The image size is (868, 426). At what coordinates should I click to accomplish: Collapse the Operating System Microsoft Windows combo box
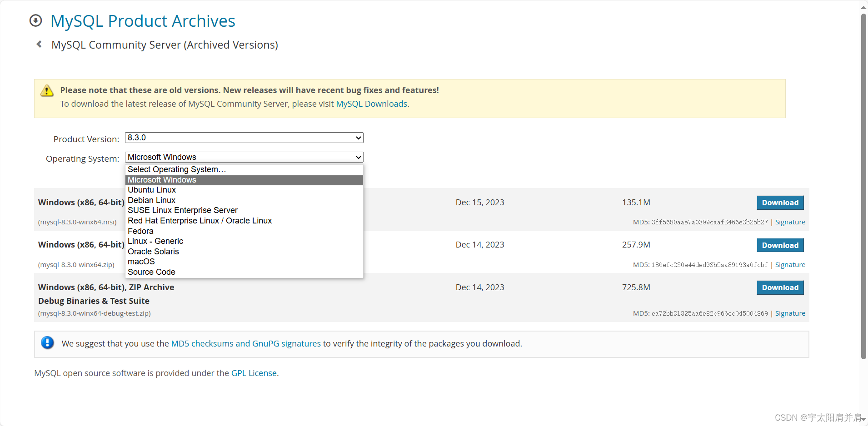pos(244,157)
